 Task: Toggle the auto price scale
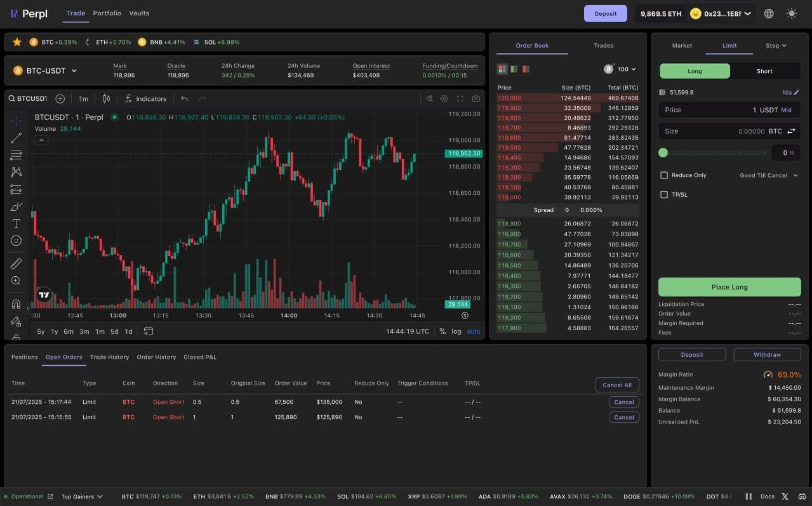click(474, 331)
